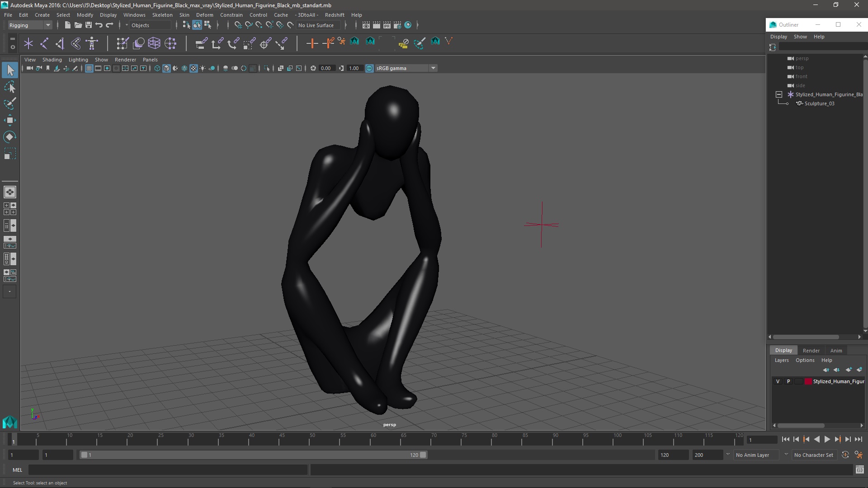This screenshot has width=868, height=488.
Task: Activate the Move tool
Action: pos(9,120)
